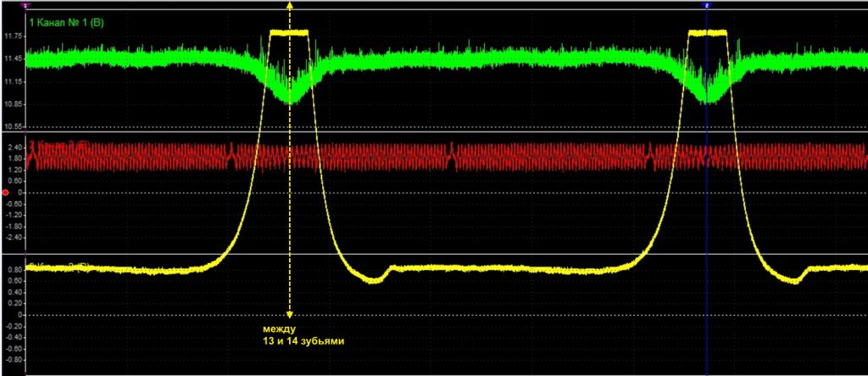Select purple cursor marker 1 handle
Image resolution: width=868 pixels, height=376 pixels.
(27, 5)
